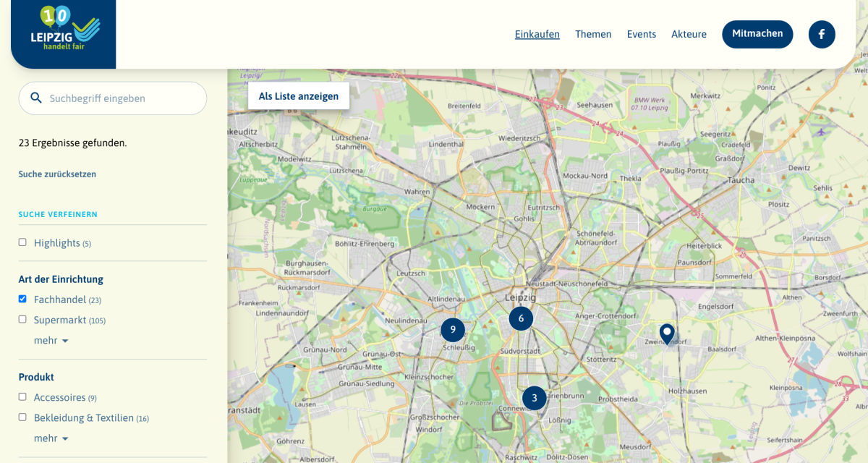Click the Mitmachen button
This screenshot has height=463, width=868.
(x=757, y=34)
